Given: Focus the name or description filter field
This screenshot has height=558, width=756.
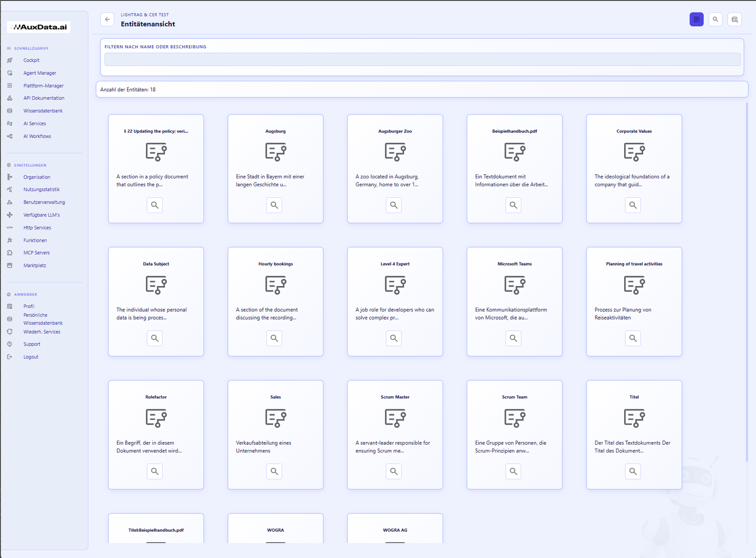Looking at the screenshot, I should click(422, 59).
